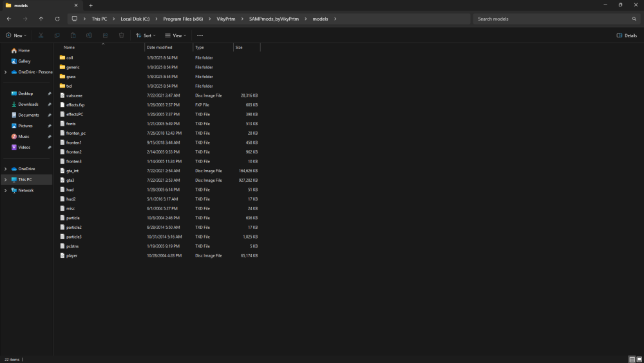Expand the OneDrive - Personal tree node
The width and height of the screenshot is (644, 363).
tap(5, 72)
